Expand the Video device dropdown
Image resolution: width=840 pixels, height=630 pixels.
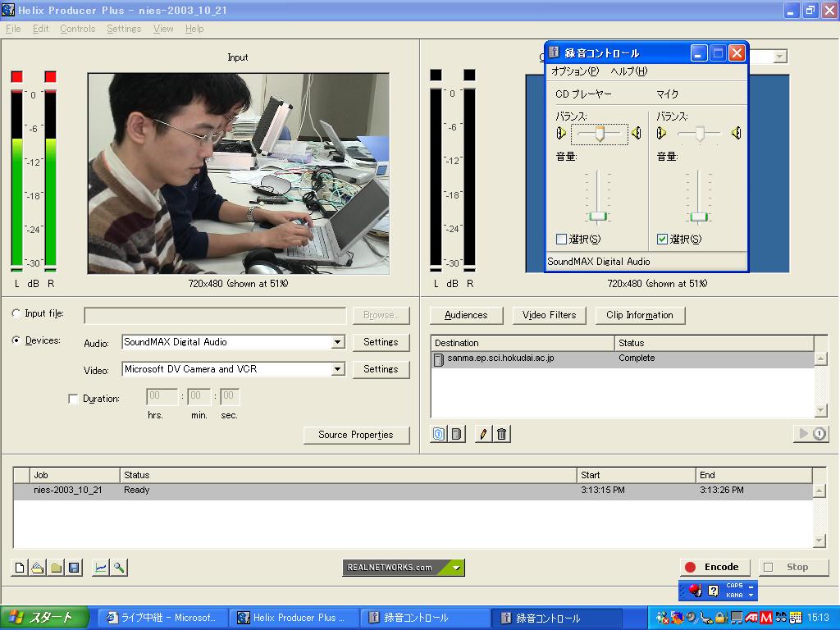click(337, 369)
